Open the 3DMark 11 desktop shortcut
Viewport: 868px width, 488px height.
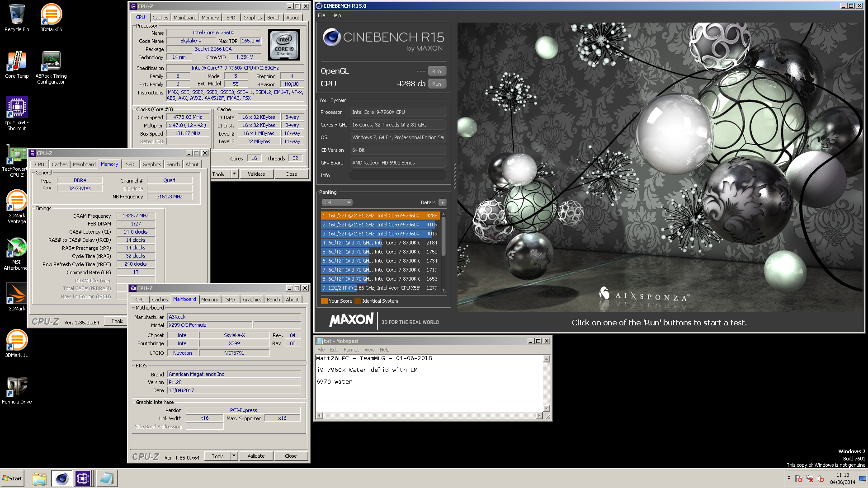(x=17, y=344)
